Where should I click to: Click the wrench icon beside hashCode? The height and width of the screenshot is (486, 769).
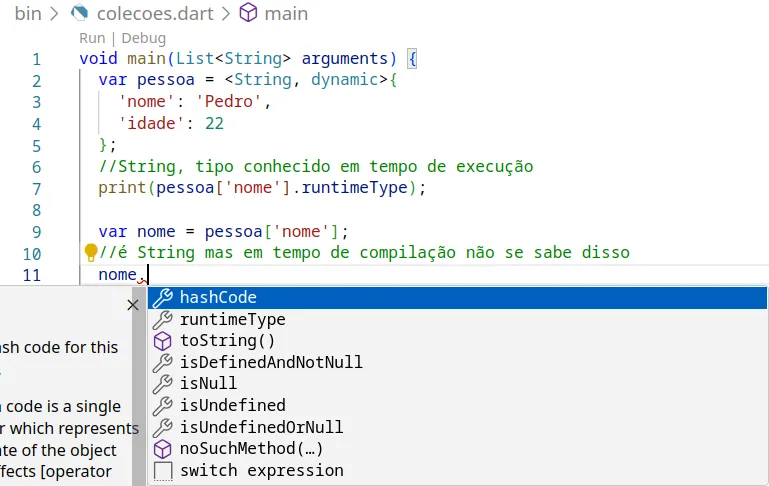pyautogui.click(x=163, y=298)
